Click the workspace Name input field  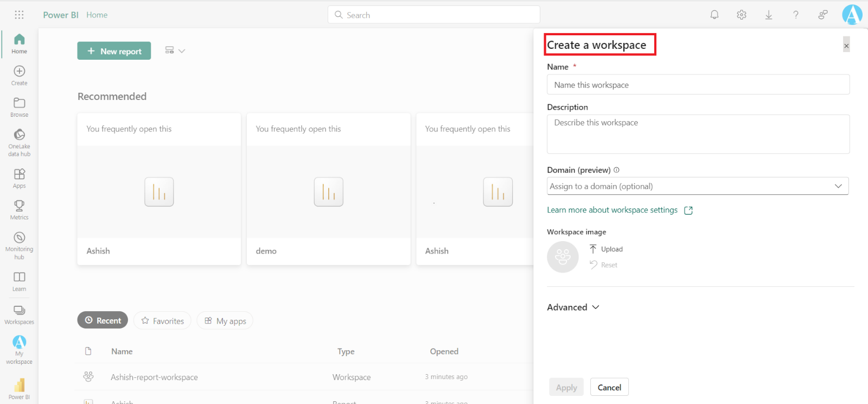pyautogui.click(x=698, y=85)
